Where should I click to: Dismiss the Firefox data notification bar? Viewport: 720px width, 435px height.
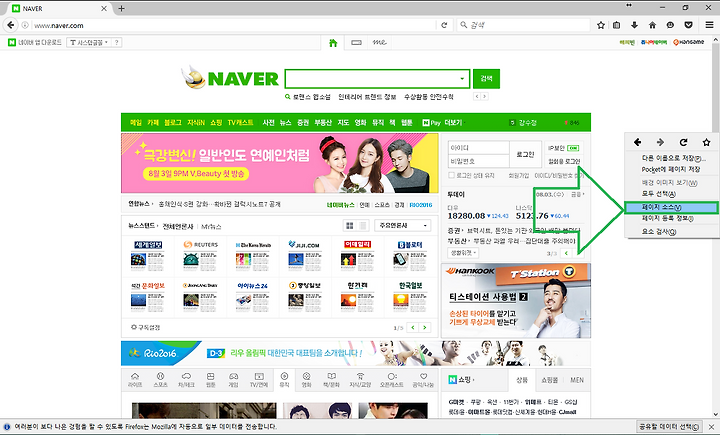pos(711,427)
